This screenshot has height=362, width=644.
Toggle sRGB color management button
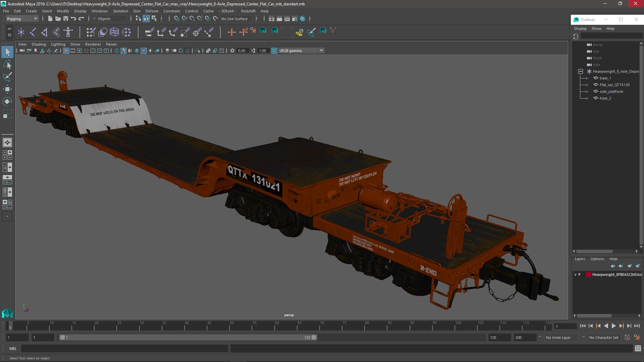[274, 51]
